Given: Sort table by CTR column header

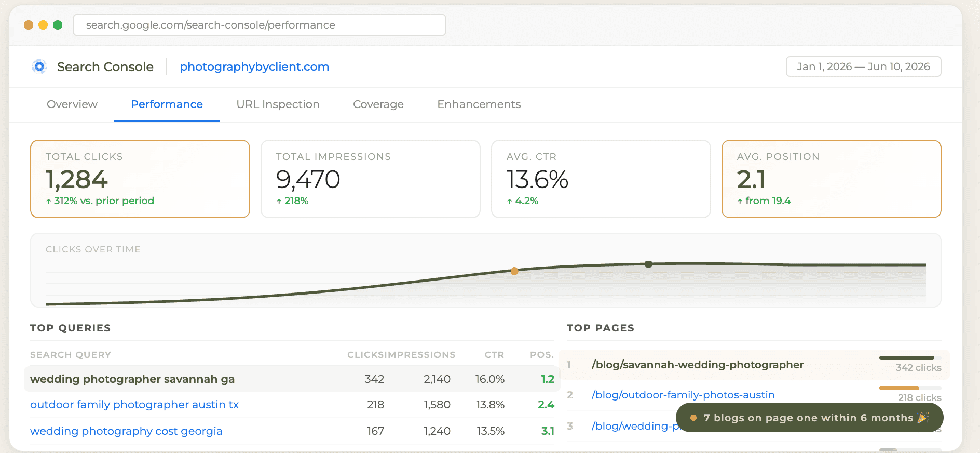Looking at the screenshot, I should 494,355.
